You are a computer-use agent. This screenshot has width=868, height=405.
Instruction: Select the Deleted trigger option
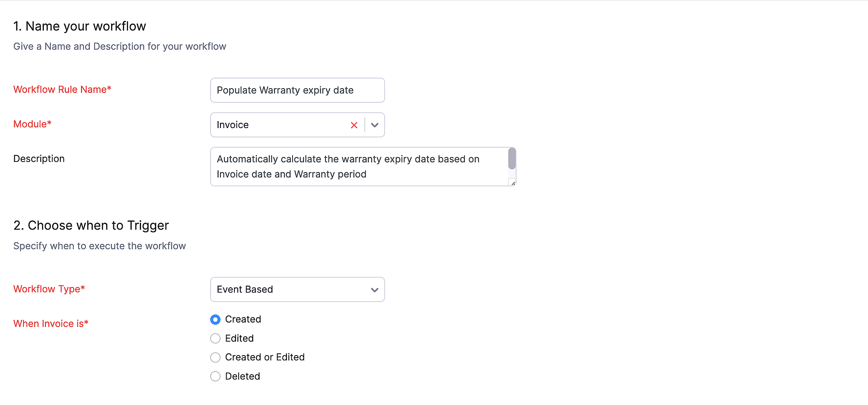215,376
